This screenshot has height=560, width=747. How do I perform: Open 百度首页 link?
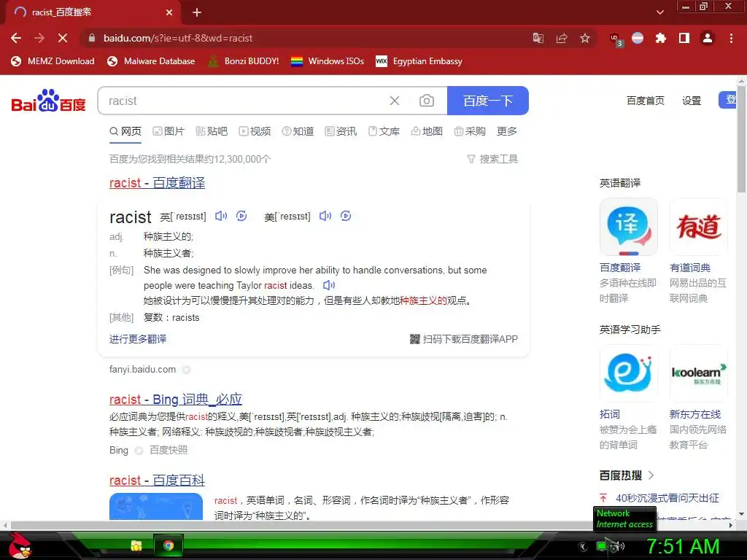point(646,101)
